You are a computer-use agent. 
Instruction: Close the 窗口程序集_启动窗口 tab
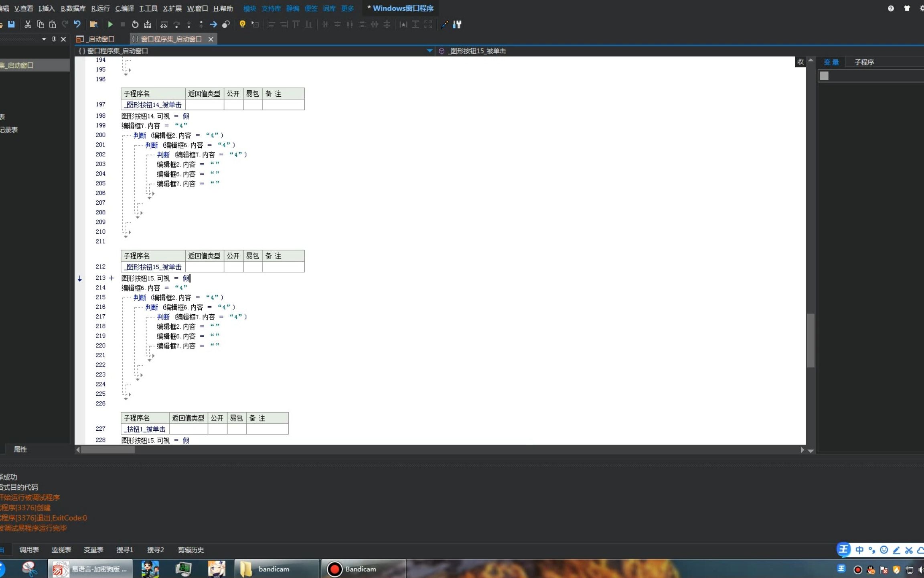pyautogui.click(x=211, y=39)
